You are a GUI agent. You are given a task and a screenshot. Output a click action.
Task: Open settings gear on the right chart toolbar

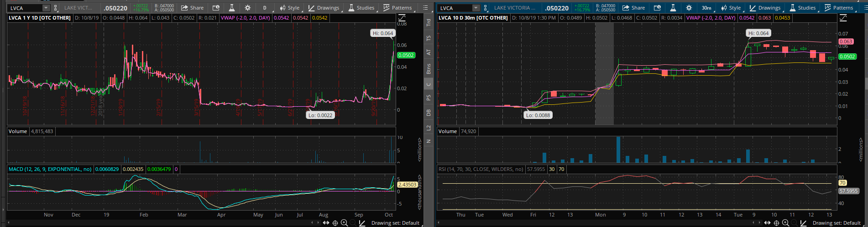click(689, 8)
